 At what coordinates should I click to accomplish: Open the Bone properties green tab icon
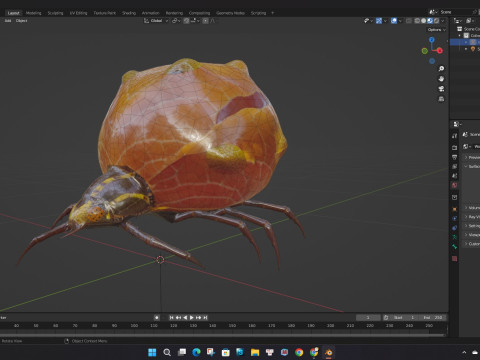(455, 247)
